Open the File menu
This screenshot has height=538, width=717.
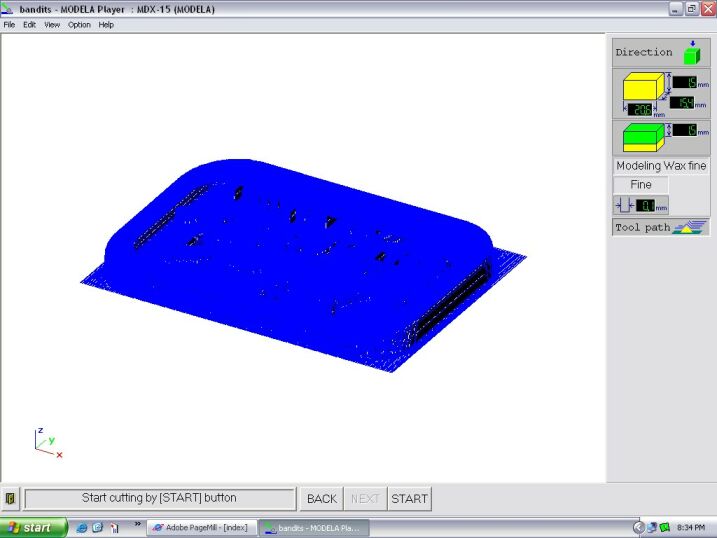coord(10,25)
